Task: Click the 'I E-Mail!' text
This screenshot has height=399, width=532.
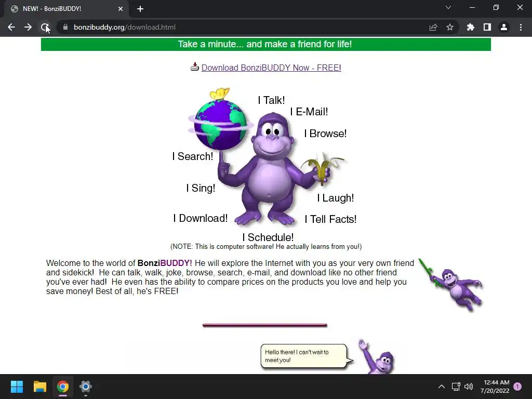Action: (309, 112)
